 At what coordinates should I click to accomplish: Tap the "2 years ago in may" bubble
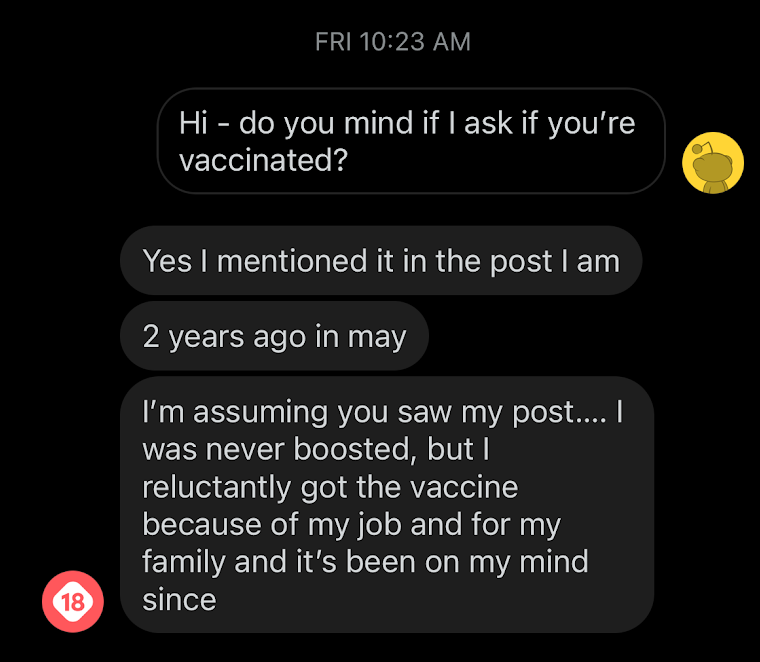(274, 336)
